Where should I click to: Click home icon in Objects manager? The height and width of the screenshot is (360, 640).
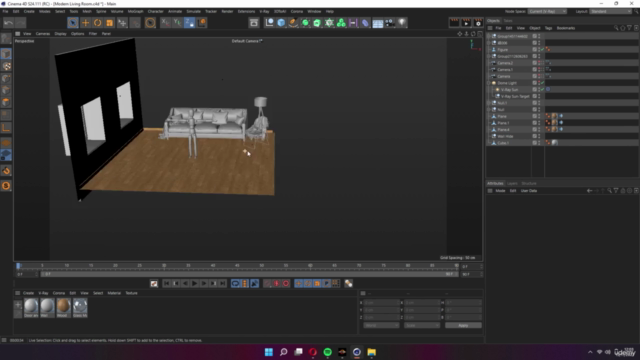click(x=623, y=28)
